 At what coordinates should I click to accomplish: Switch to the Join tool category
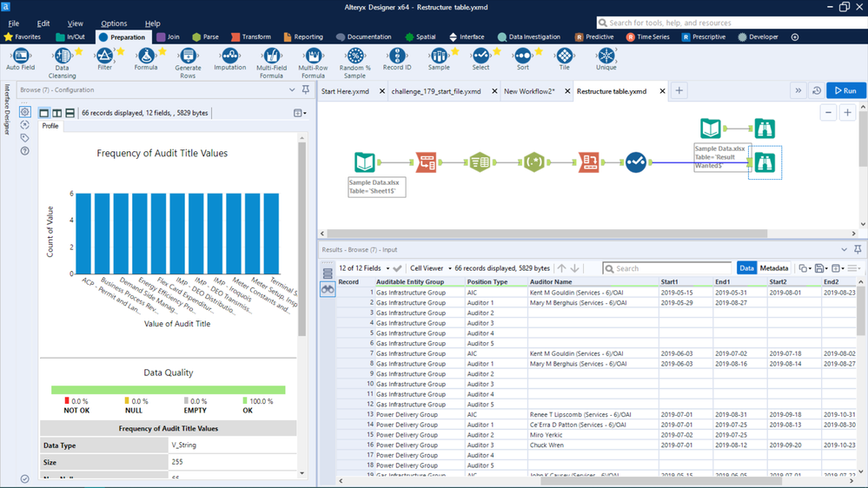pos(169,37)
